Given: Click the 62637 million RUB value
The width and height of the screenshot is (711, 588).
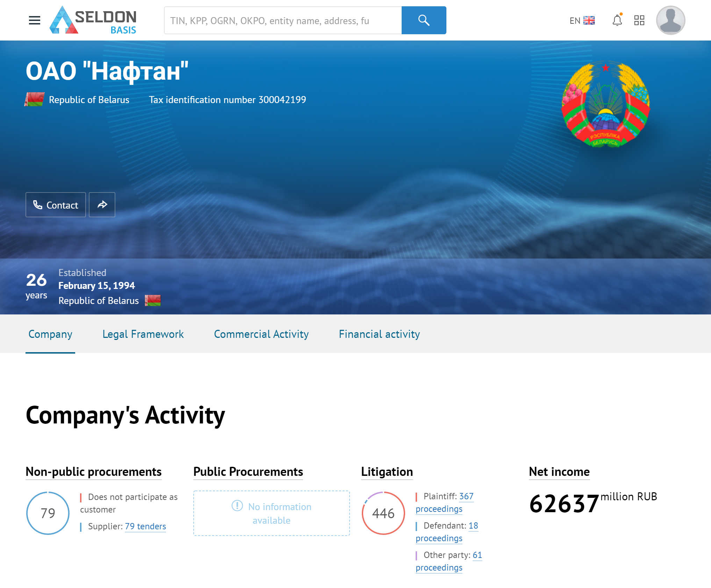Looking at the screenshot, I should tap(593, 503).
